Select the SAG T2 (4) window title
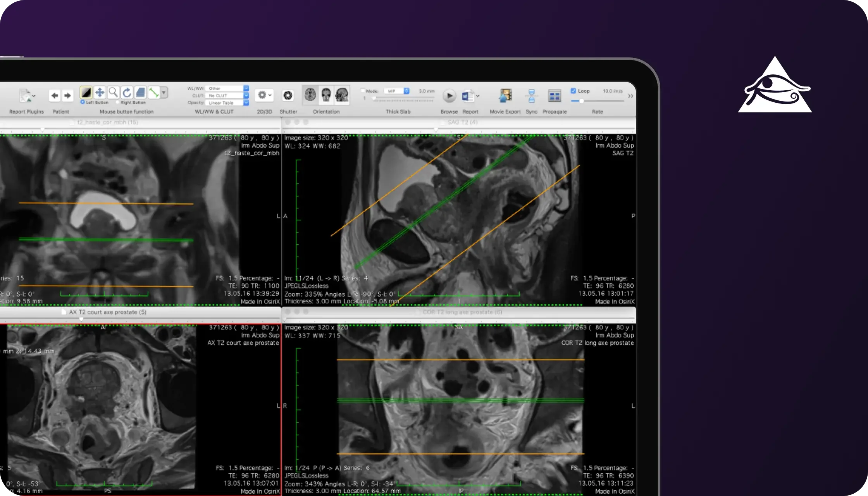This screenshot has height=496, width=868. 463,122
